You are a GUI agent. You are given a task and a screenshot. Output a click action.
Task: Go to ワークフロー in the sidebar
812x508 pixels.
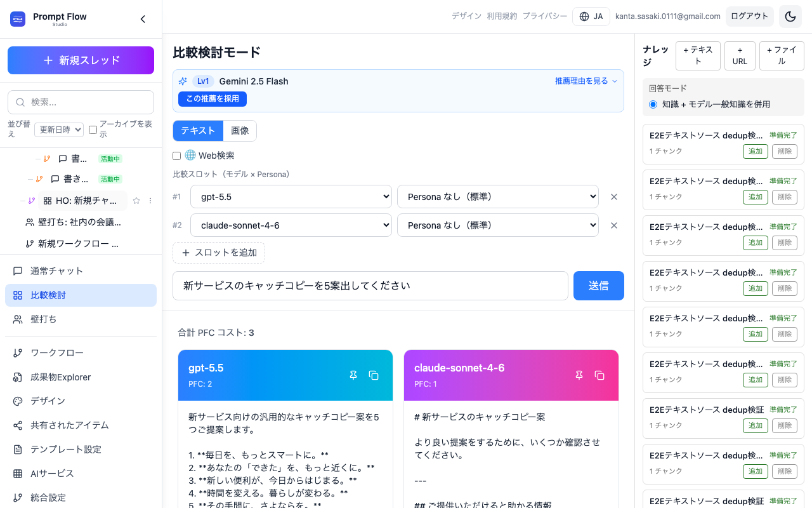81,353
